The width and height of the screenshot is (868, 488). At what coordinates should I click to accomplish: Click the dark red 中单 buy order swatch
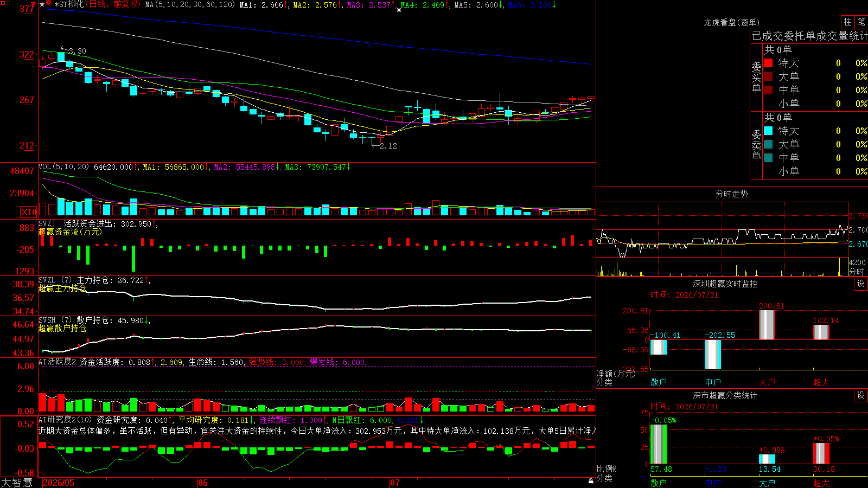(x=768, y=90)
